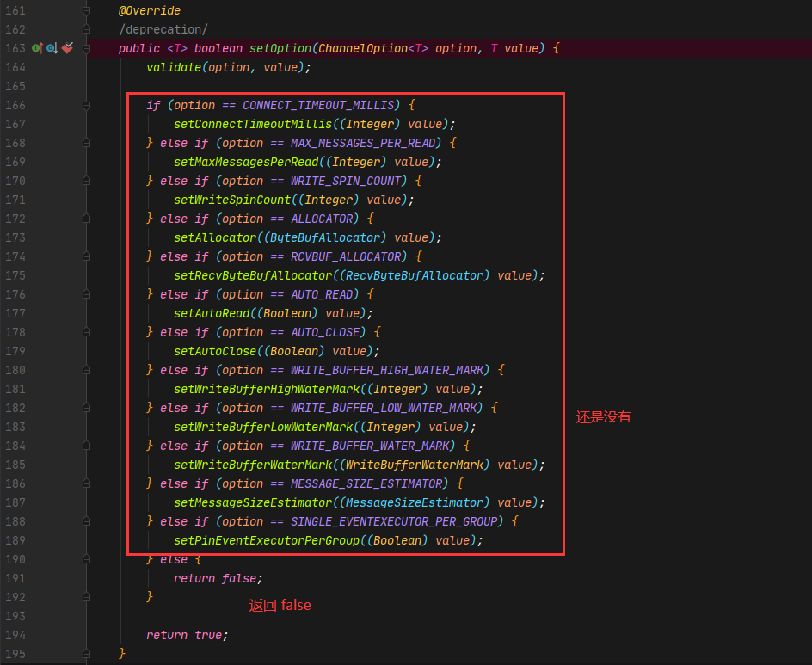
Task: Click the blue down-arrow gutter icon on line 163
Action: pyautogui.click(x=51, y=48)
